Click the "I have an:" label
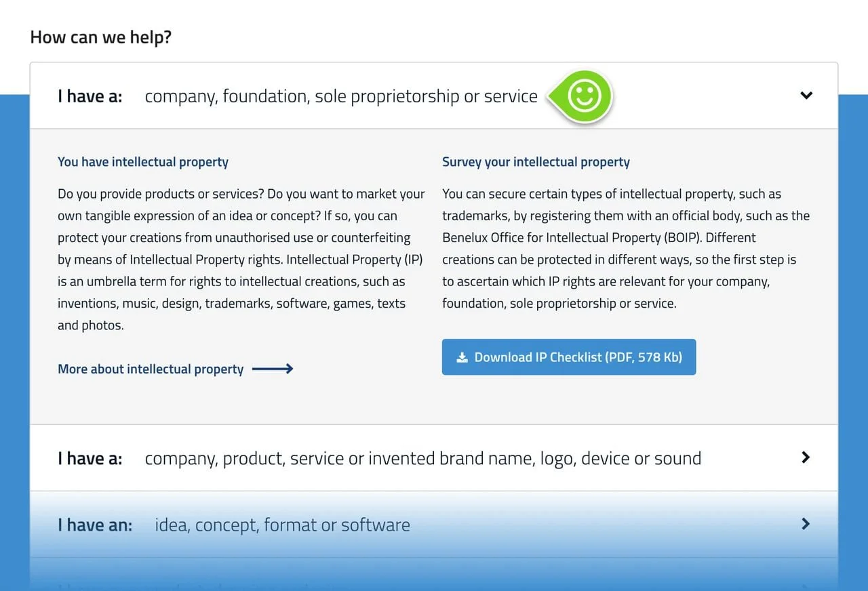This screenshot has height=591, width=868. click(x=95, y=525)
